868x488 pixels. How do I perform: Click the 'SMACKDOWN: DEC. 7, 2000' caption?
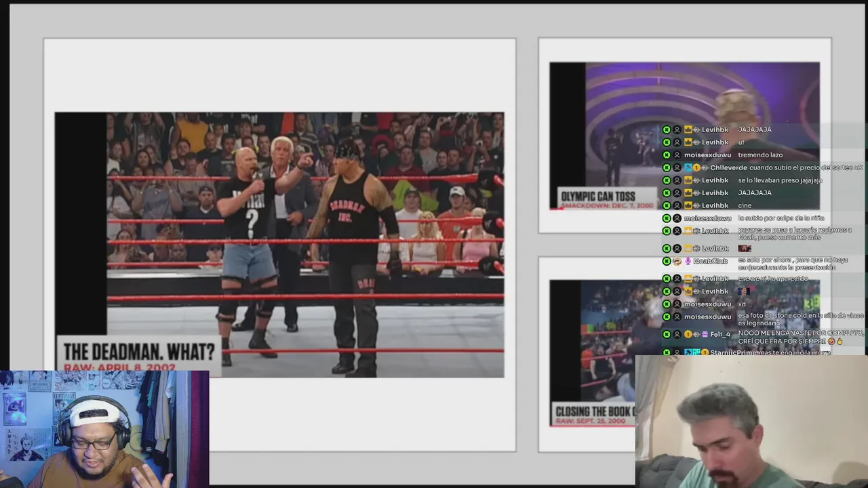coord(607,205)
